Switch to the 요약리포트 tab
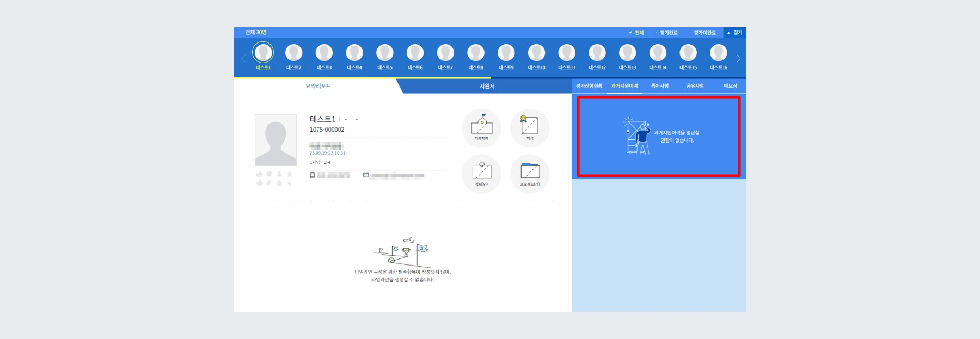980x339 pixels. [x=318, y=86]
